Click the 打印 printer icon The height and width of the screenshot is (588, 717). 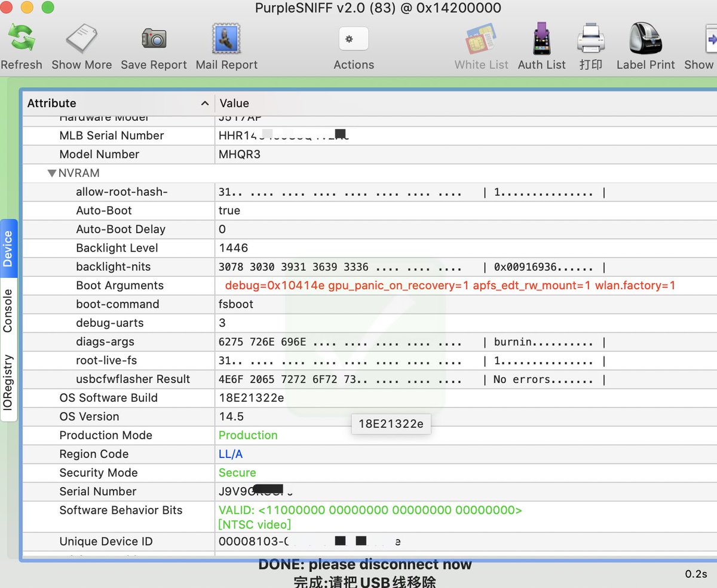click(591, 38)
